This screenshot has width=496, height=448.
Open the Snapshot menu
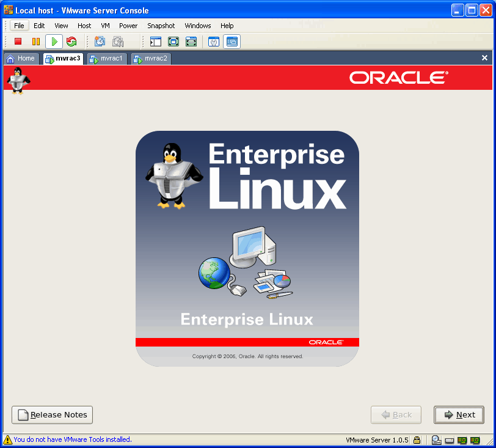coord(161,26)
